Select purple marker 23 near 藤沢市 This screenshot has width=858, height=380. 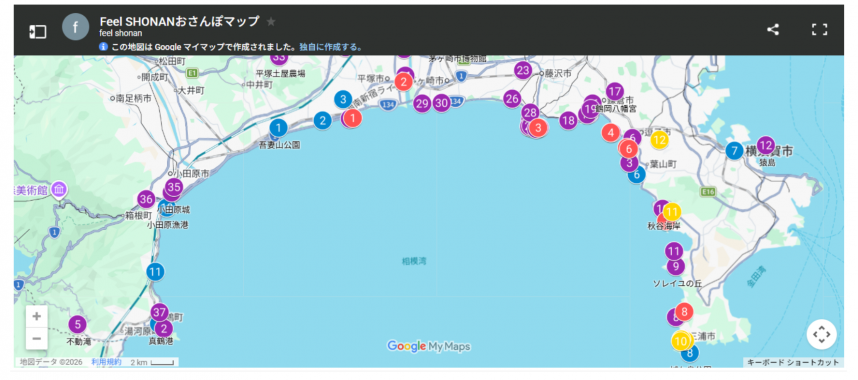tap(523, 70)
